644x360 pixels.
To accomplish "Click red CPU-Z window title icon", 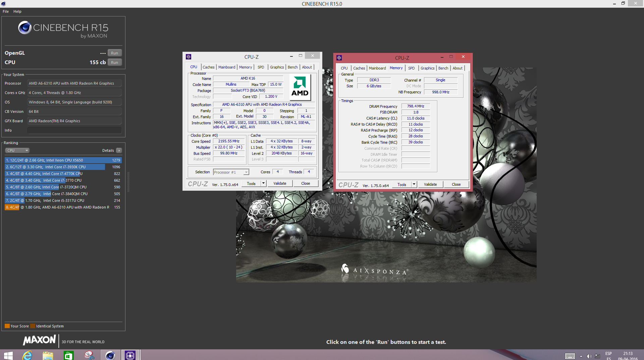I will [339, 58].
